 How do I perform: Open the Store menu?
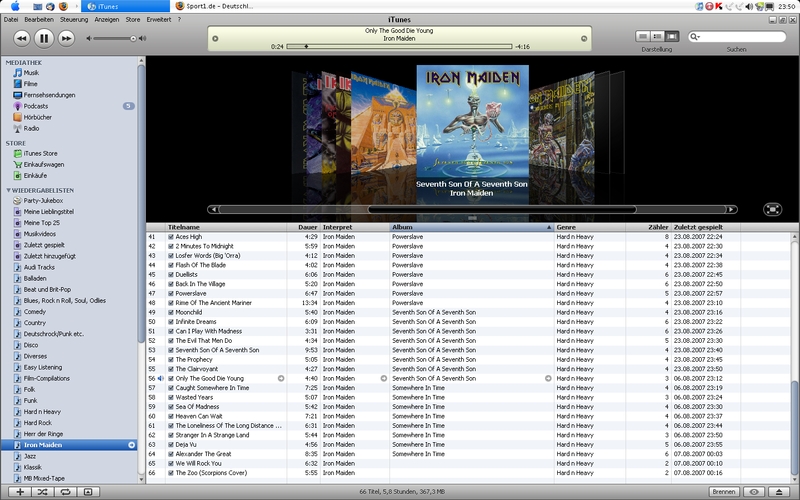pyautogui.click(x=133, y=19)
